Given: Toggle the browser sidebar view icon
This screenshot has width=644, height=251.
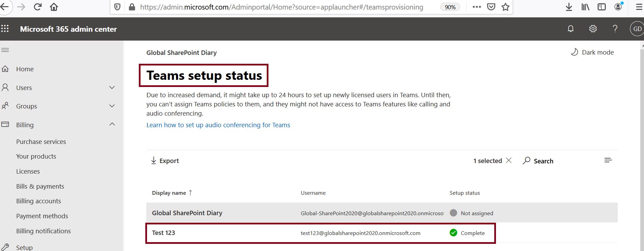Looking at the screenshot, I should pyautogui.click(x=602, y=7).
